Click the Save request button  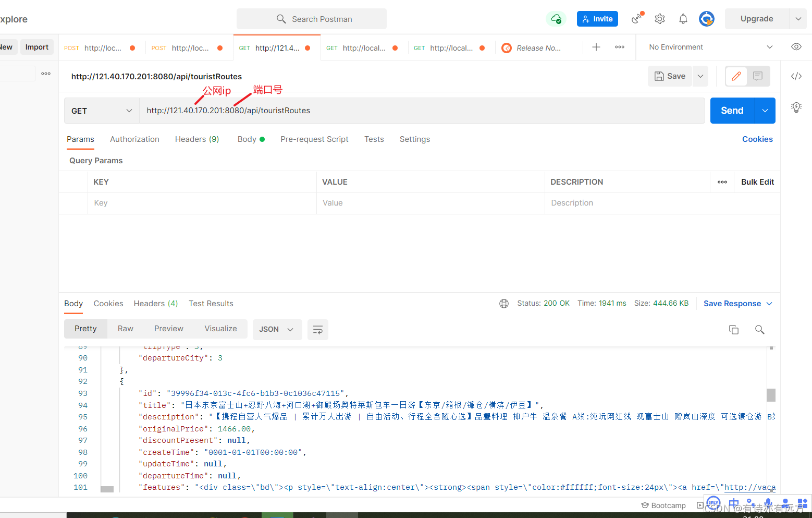point(670,76)
